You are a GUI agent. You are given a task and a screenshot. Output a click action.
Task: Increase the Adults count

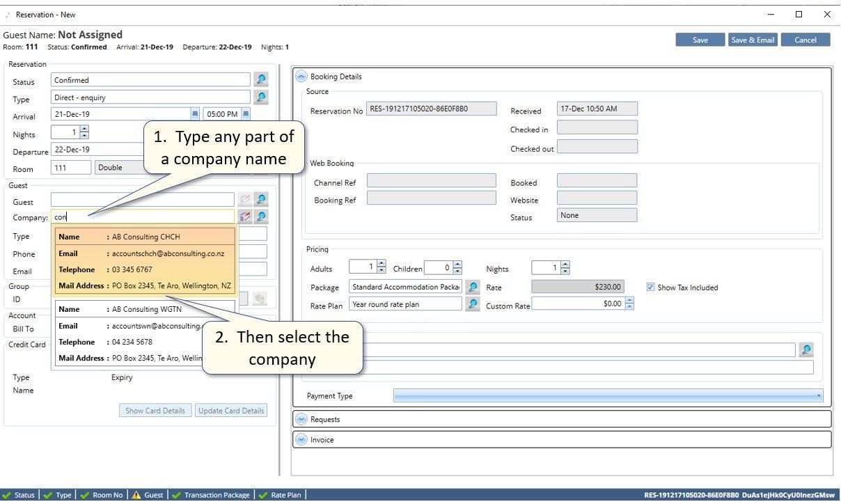[x=381, y=264]
